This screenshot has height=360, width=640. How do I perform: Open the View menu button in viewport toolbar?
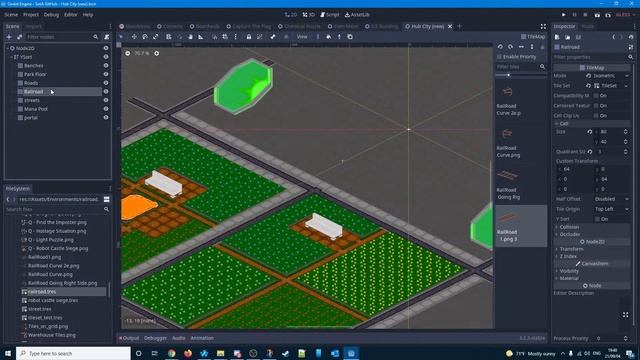(302, 37)
